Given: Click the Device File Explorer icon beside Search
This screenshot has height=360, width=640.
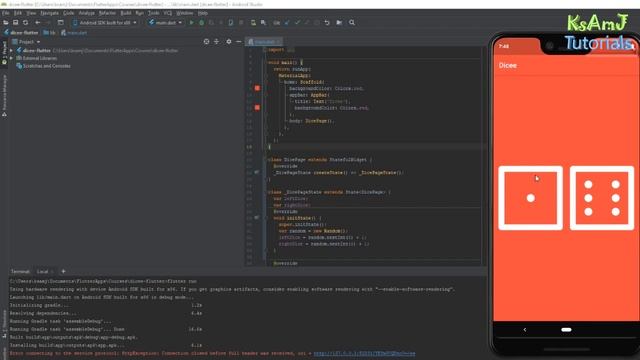Looking at the screenshot, I should pos(339,23).
